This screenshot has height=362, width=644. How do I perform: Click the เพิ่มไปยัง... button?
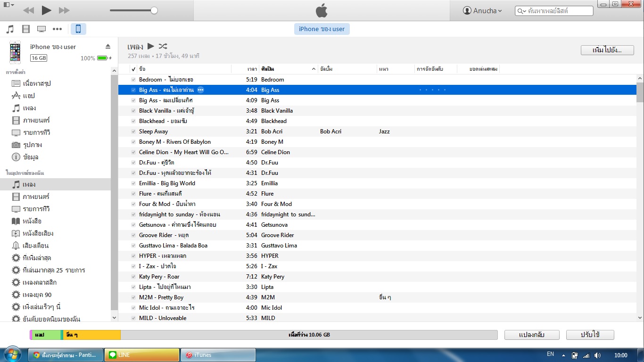point(607,50)
